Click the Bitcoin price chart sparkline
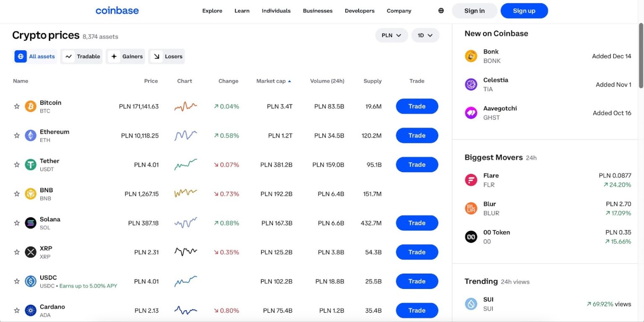Viewport: 644px width, 322px height. tap(185, 106)
